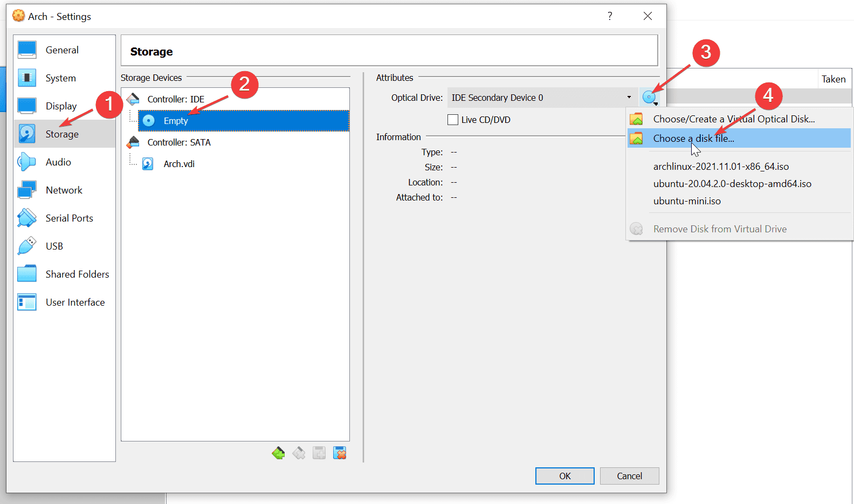
Task: Go to the Display settings page
Action: 64,106
